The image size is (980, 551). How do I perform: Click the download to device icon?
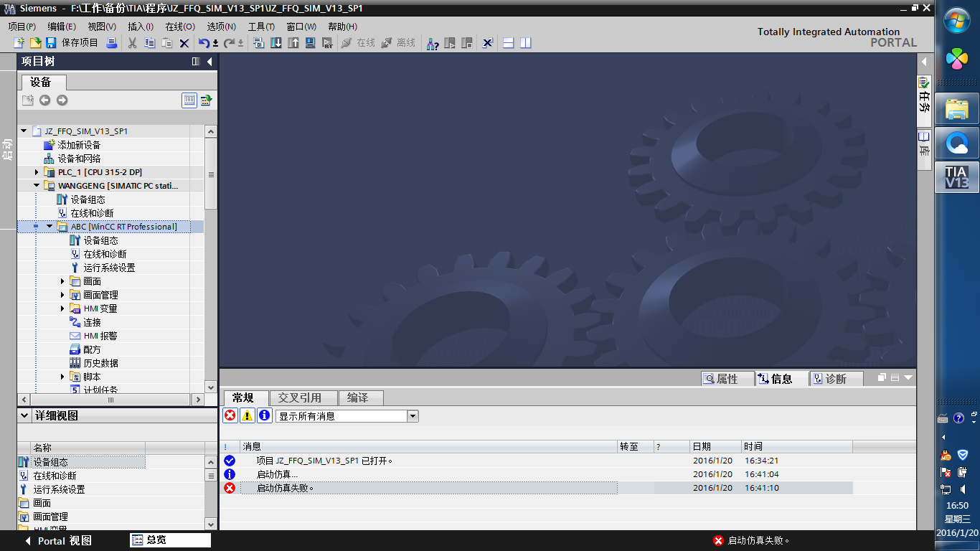pyautogui.click(x=276, y=43)
